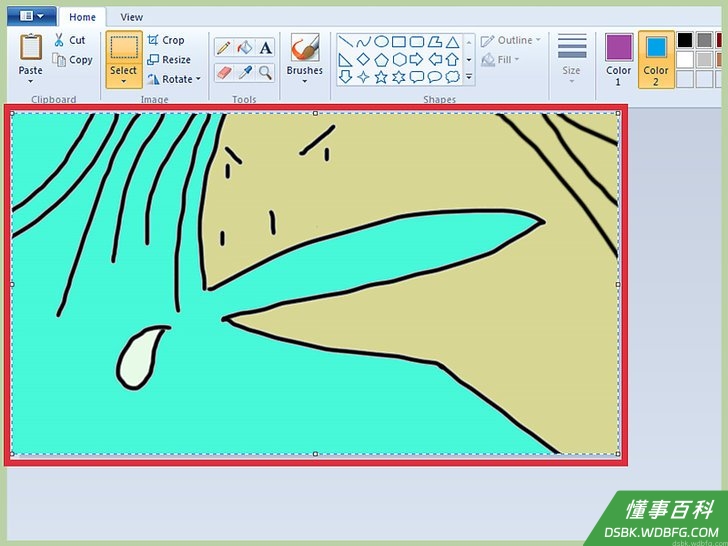
Task: Choose the Four-point star shape
Action: pos(363,77)
